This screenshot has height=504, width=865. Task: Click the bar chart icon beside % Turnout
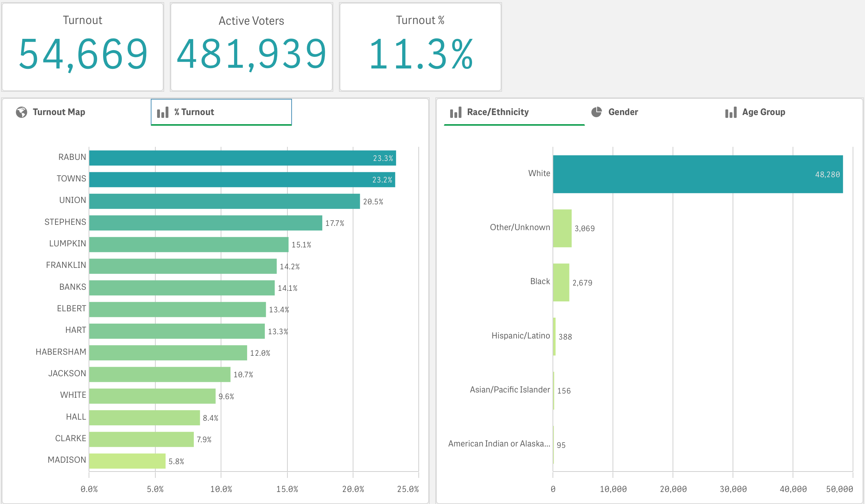tap(163, 112)
